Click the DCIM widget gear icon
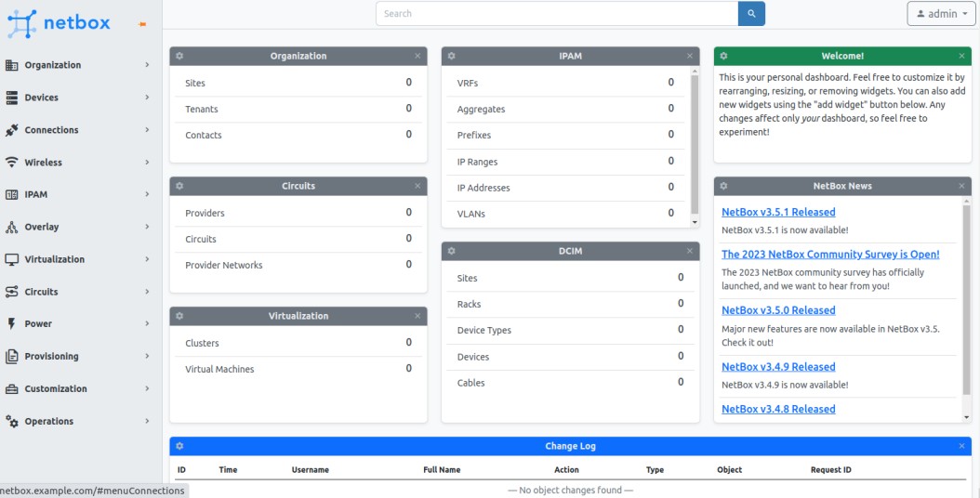980x498 pixels. [x=452, y=251]
